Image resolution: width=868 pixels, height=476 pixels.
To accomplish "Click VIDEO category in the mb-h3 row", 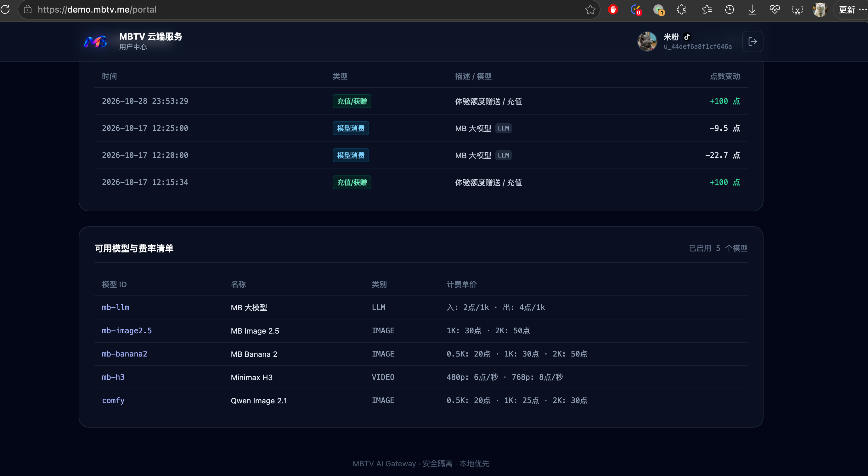I will [383, 377].
